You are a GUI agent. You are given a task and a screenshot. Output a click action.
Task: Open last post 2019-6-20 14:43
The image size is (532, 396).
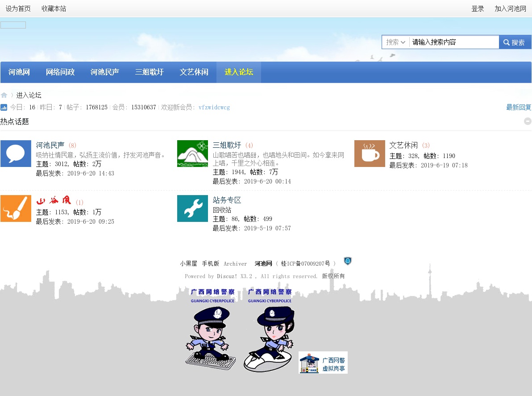(91, 173)
